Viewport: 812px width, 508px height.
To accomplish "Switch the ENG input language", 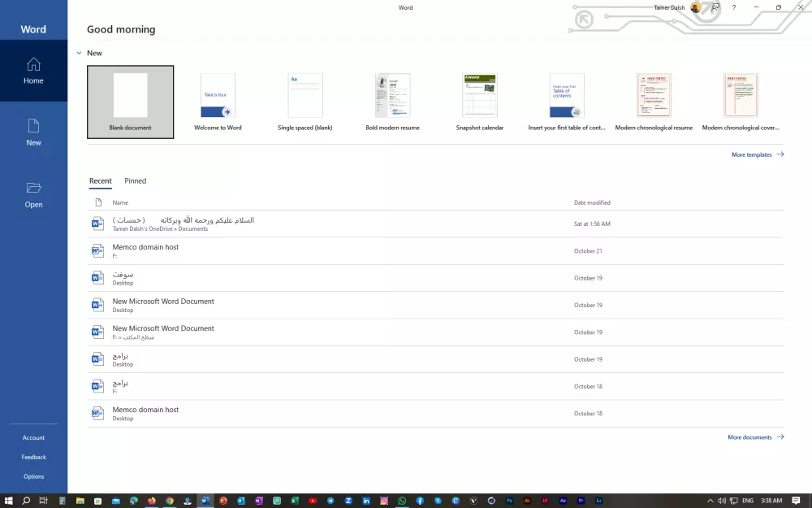I will tap(748, 501).
